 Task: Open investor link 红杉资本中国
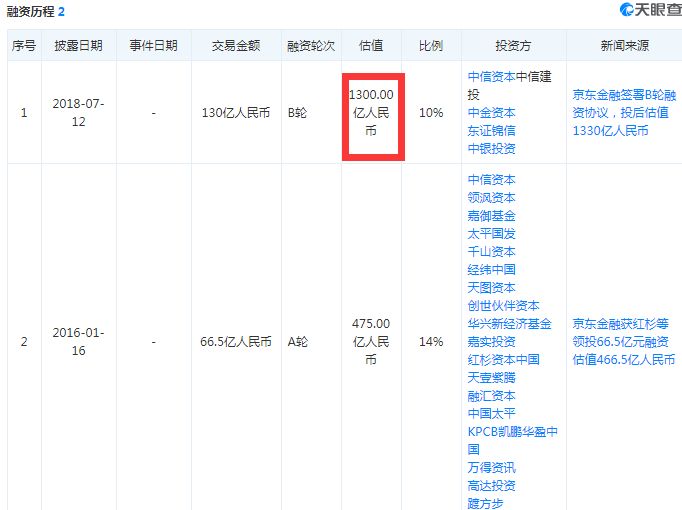pyautogui.click(x=503, y=360)
